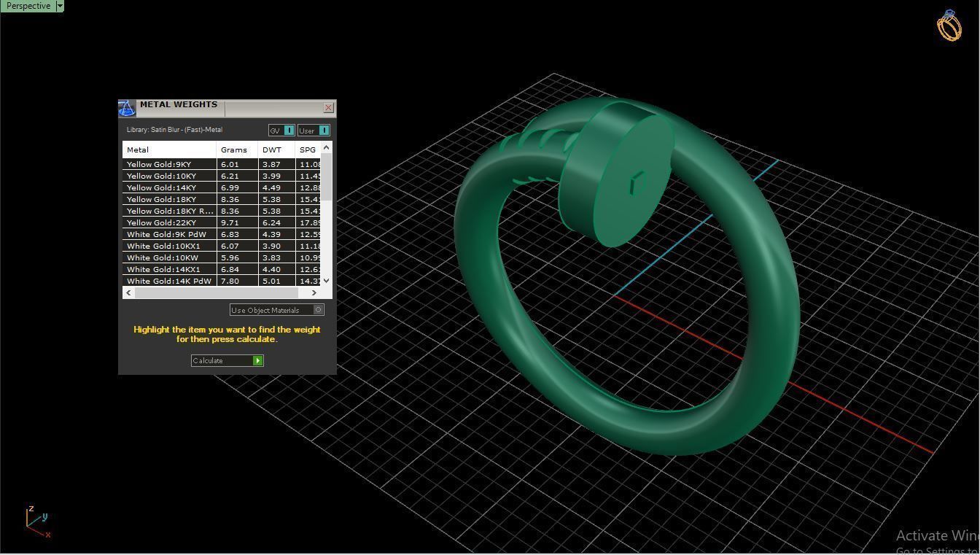Click the scroll left arrow of metal list
The height and width of the screenshot is (555, 980).
point(128,292)
